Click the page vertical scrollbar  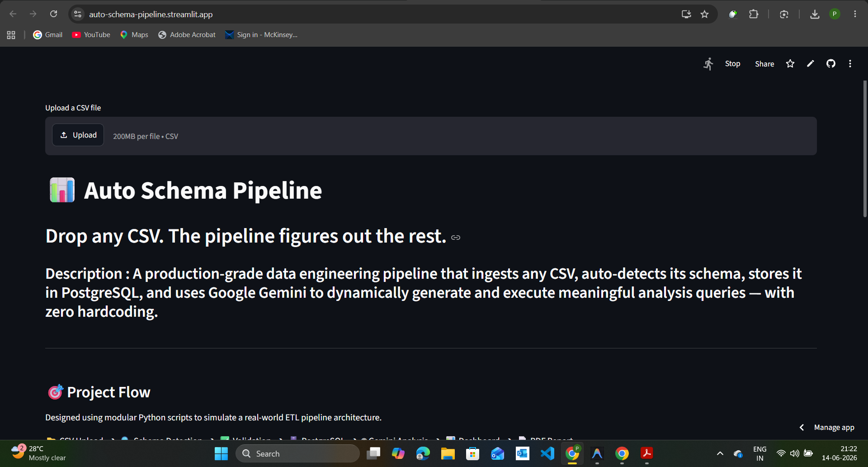click(865, 149)
